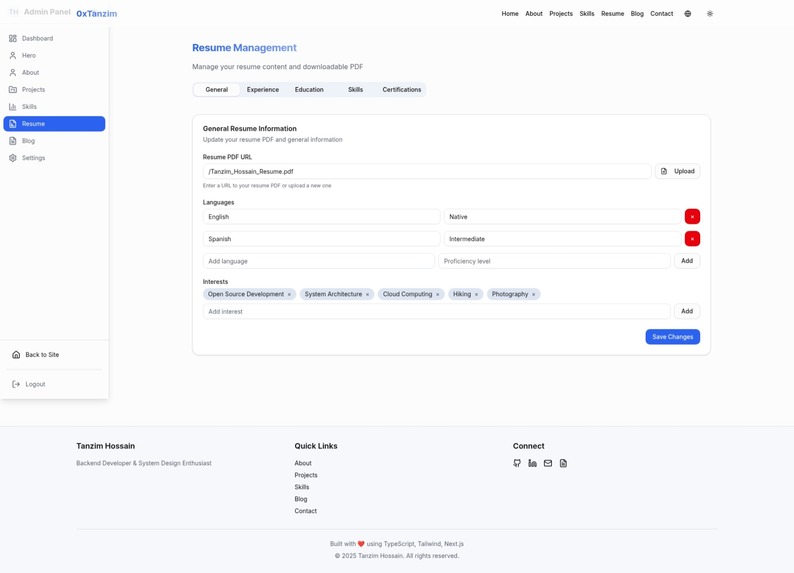Click Save Changes button

pyautogui.click(x=672, y=337)
